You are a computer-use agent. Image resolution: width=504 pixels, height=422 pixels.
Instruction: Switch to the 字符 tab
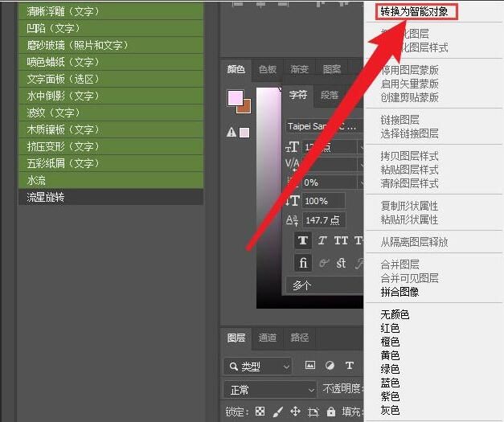pyautogui.click(x=298, y=95)
